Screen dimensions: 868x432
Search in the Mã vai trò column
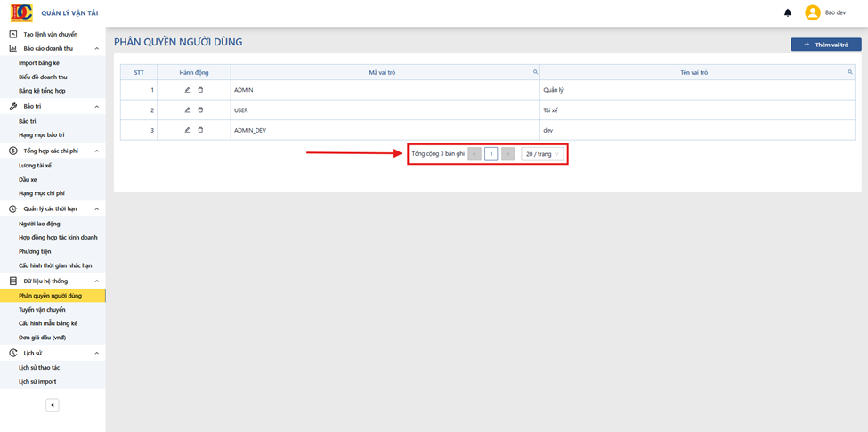click(x=535, y=72)
